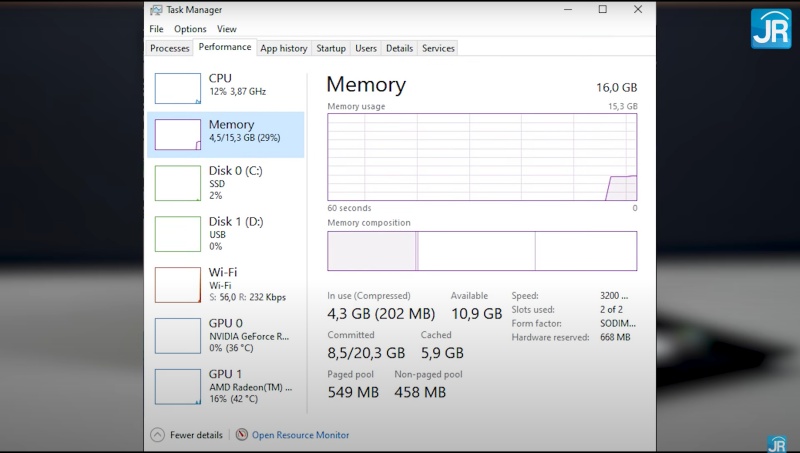Select the Memory usage thumbnail in sidebar
The width and height of the screenshot is (800, 453).
pos(178,135)
